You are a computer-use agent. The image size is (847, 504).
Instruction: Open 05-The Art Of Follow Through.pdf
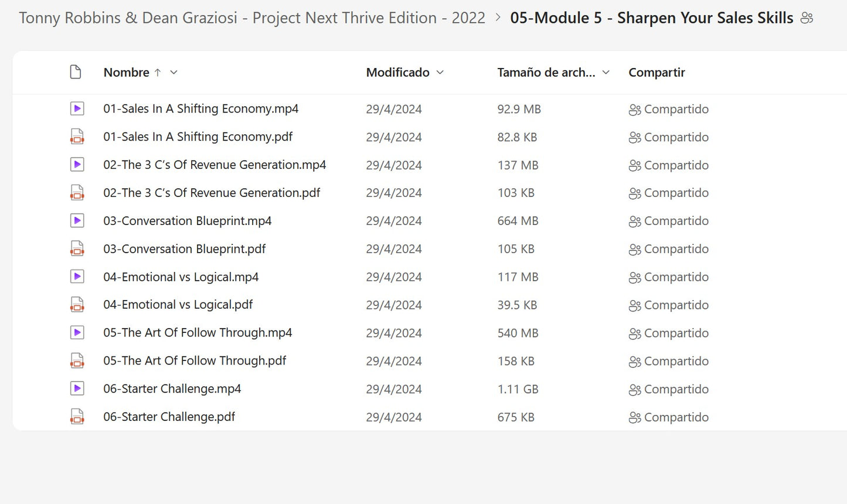[195, 361]
